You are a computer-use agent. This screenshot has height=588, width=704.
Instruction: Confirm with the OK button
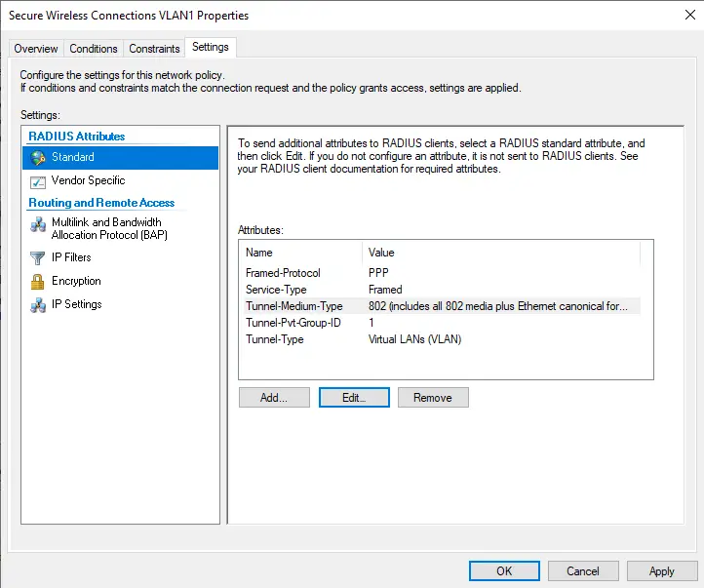click(x=504, y=571)
